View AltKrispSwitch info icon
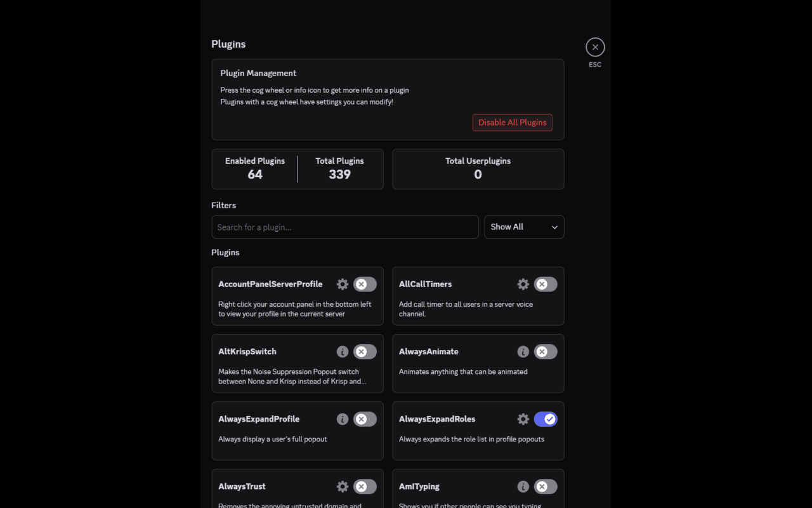The height and width of the screenshot is (508, 812). (343, 352)
